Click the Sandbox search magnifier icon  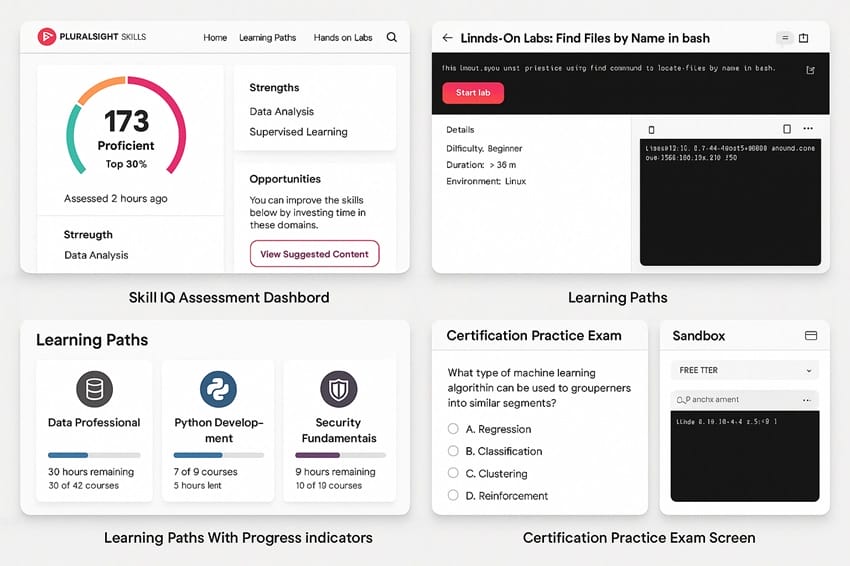(x=680, y=400)
